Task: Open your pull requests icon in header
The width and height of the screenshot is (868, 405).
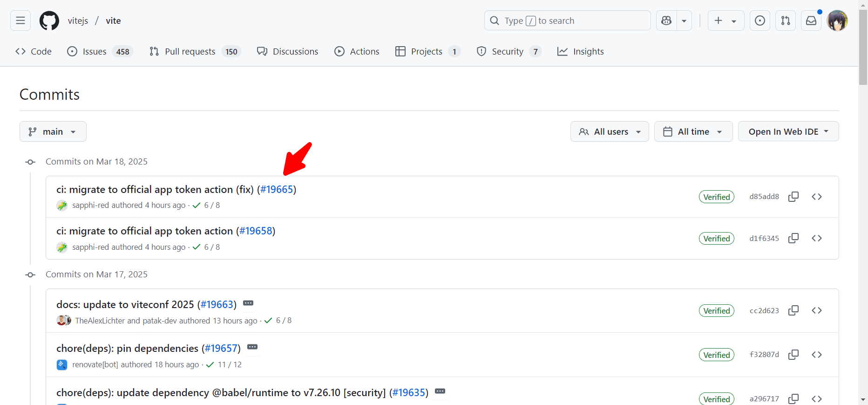Action: point(786,21)
